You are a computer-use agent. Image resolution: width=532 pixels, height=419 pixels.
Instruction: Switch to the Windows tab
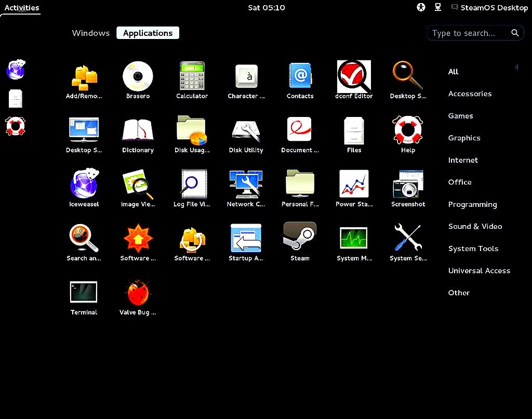(90, 33)
